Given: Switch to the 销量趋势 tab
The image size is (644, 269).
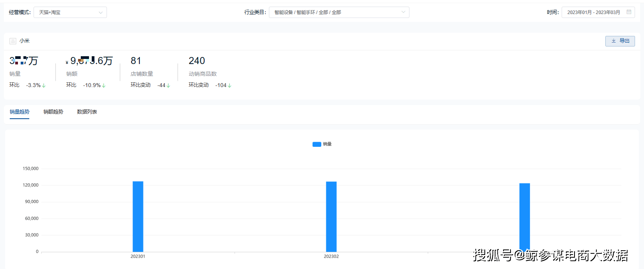Looking at the screenshot, I should point(20,112).
